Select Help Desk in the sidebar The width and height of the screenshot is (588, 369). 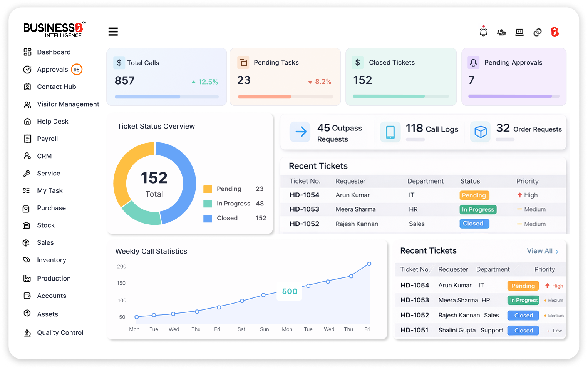click(x=52, y=121)
